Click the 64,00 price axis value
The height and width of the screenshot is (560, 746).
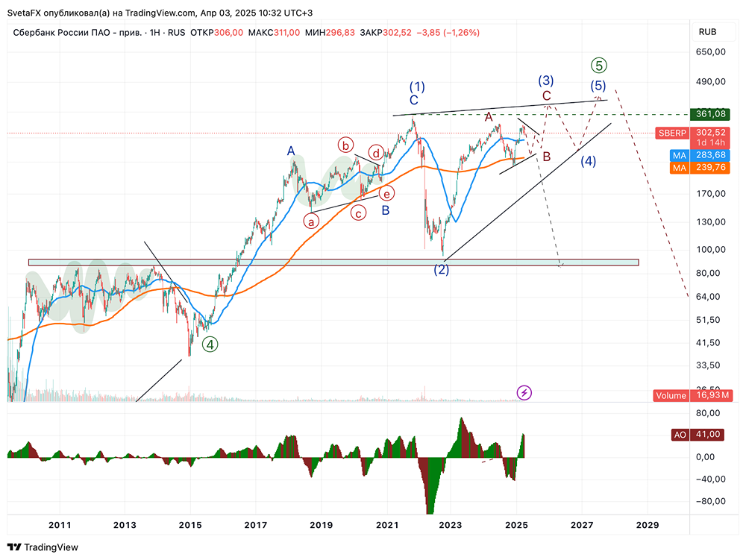pyautogui.click(x=707, y=296)
